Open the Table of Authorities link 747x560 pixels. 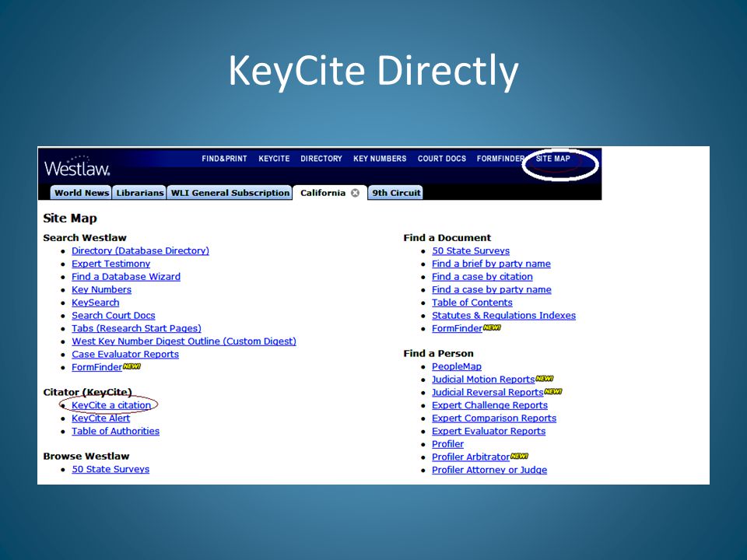[x=115, y=430]
